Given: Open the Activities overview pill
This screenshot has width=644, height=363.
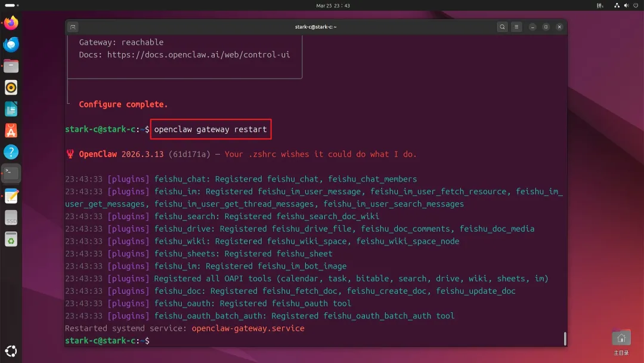Looking at the screenshot, I should click(11, 5).
